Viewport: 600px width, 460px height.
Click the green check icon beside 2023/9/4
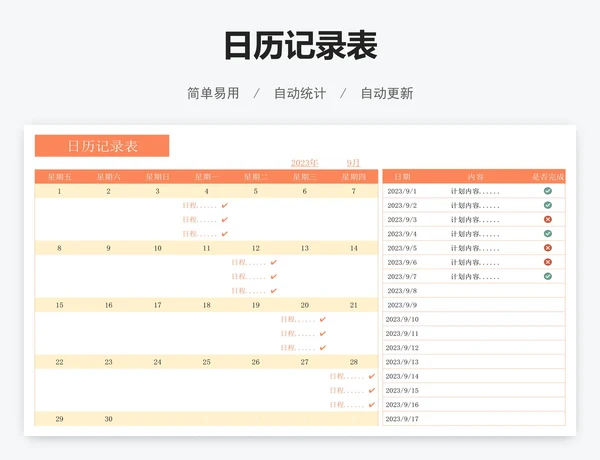pos(548,233)
